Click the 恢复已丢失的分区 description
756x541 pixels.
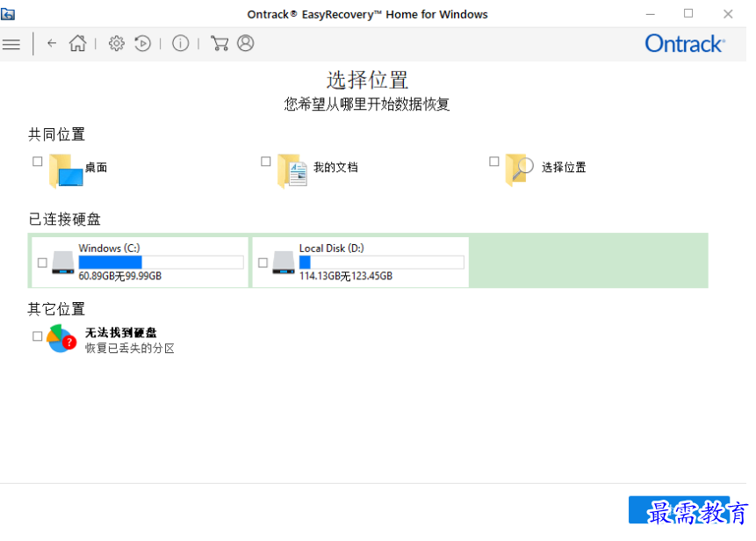(x=130, y=348)
